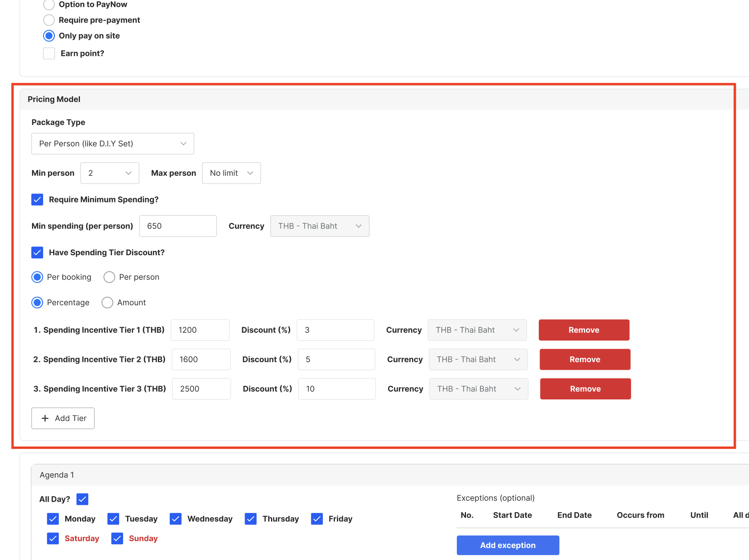
Task: Choose Require pre-payment option
Action: tap(49, 20)
